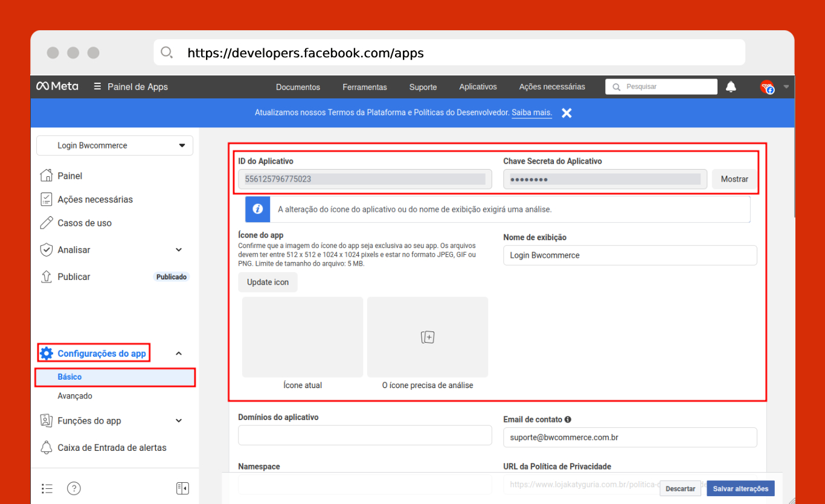This screenshot has width=825, height=504.
Task: Open Aplicativos in top navigation
Action: coord(478,87)
